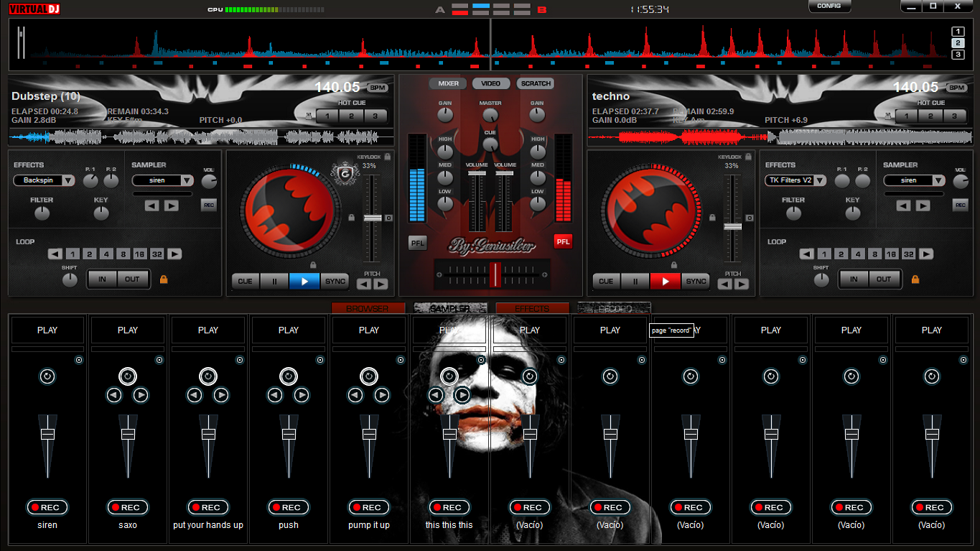Start playback with blue play button on left deck
The image size is (980, 551).
tap(304, 282)
